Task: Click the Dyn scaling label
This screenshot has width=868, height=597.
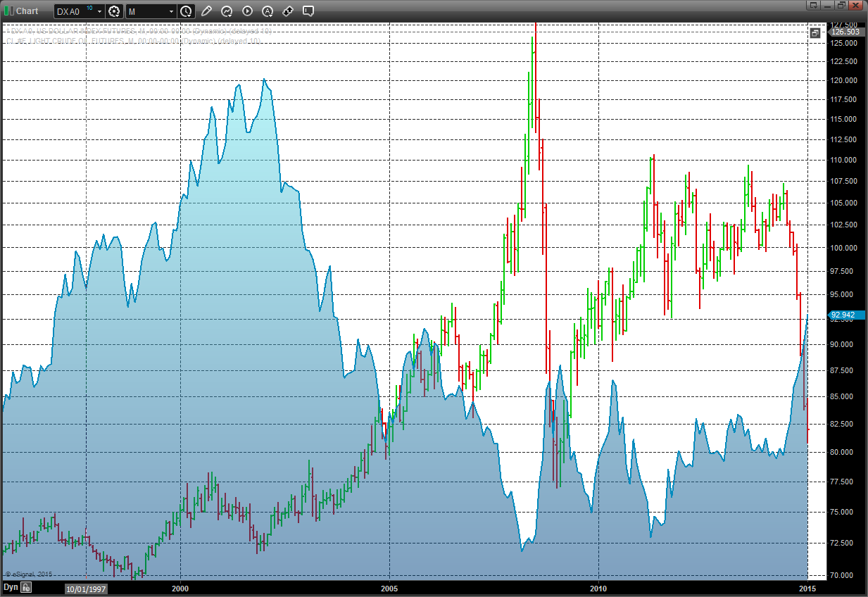Action: pyautogui.click(x=11, y=587)
